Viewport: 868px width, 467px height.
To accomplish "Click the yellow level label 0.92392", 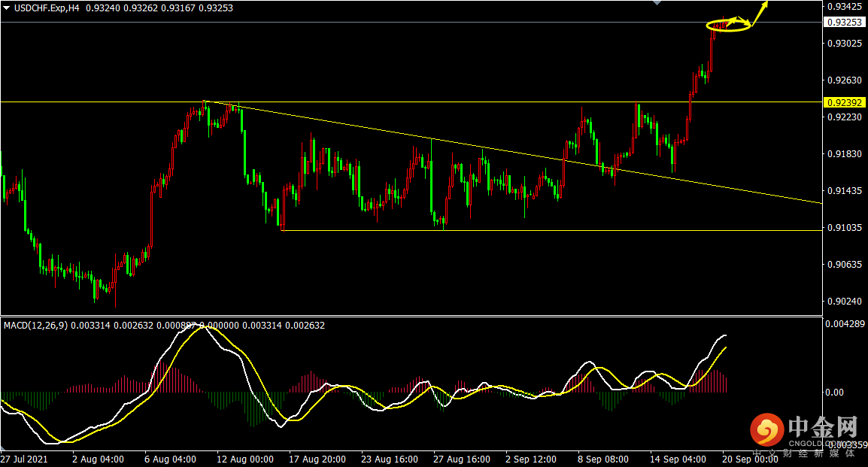I will tap(844, 102).
